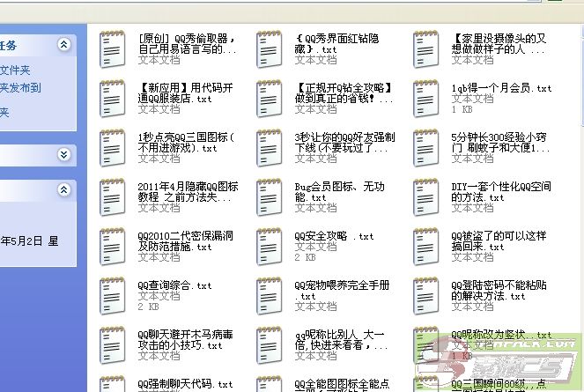The width and height of the screenshot is (584, 392).
Task: Collapse the 任务 panel using its chevron
Action: (63, 45)
